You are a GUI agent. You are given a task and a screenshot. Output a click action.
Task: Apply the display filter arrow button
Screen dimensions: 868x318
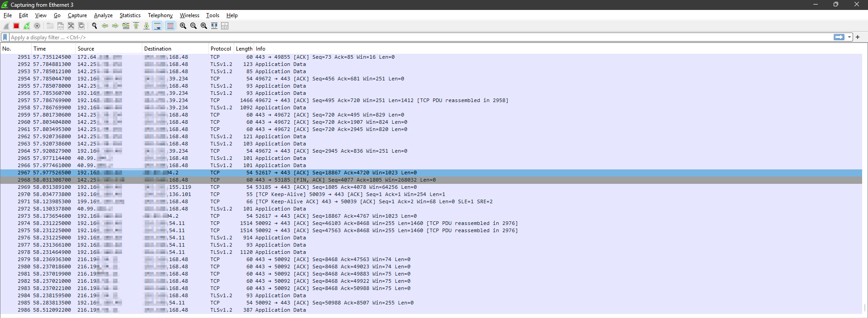click(x=839, y=37)
